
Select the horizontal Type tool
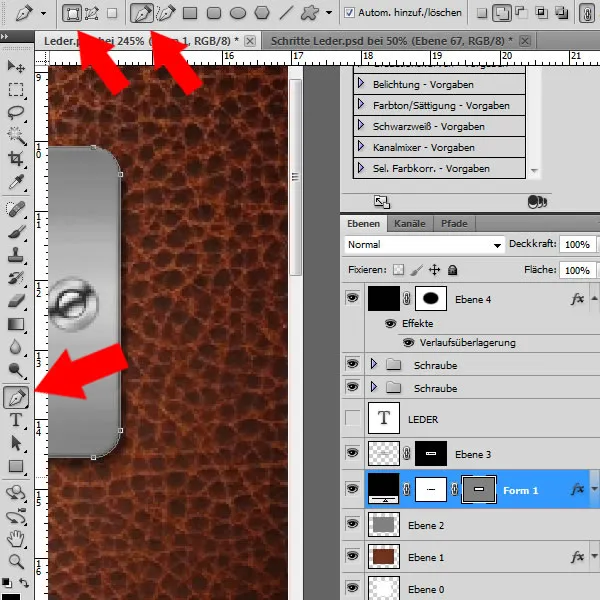(16, 420)
